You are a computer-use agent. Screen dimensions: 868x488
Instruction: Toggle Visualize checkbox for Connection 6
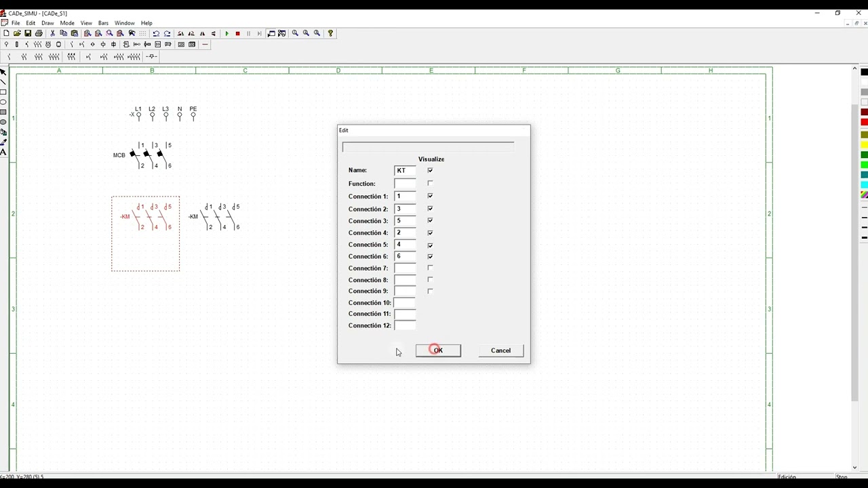coord(430,257)
